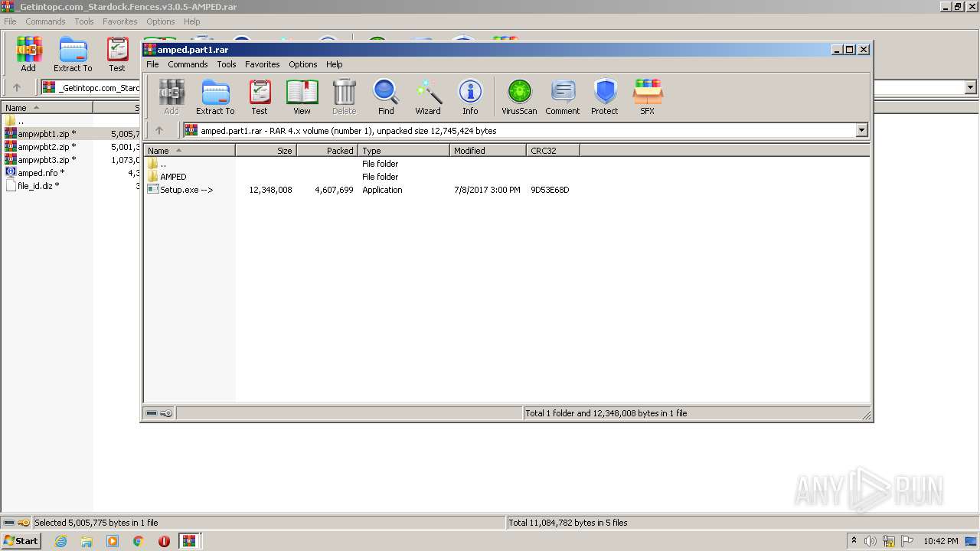Expand address dropdown in amped.part1.rar window
The width and height of the screenshot is (980, 551).
tap(861, 131)
